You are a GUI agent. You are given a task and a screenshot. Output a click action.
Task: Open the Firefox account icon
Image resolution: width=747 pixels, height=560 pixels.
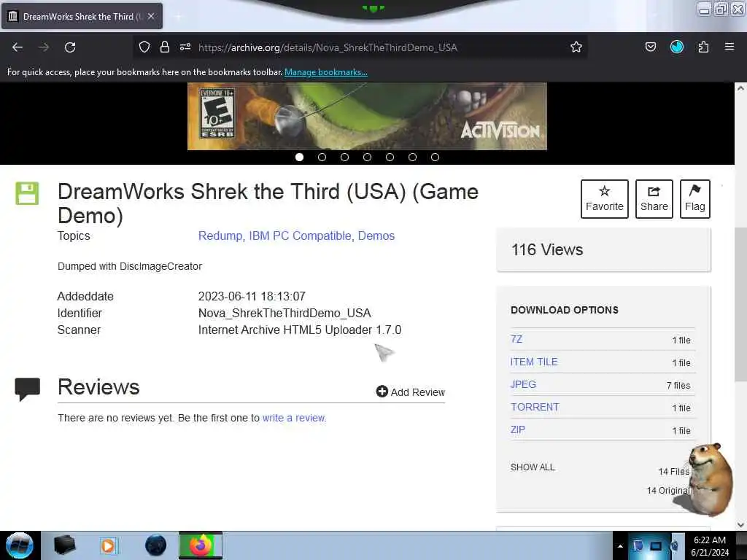click(x=677, y=47)
